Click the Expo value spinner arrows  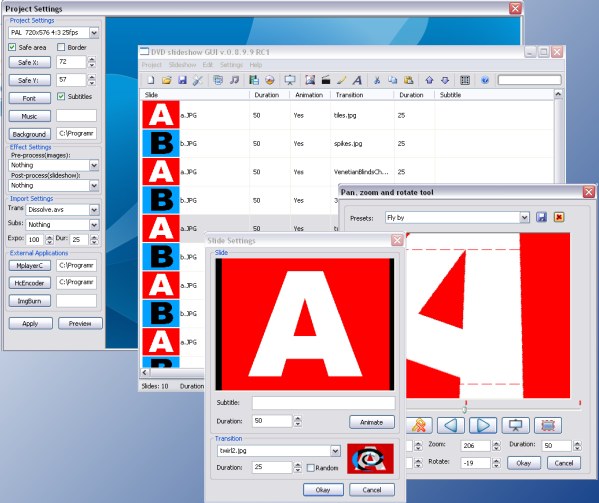[50, 239]
